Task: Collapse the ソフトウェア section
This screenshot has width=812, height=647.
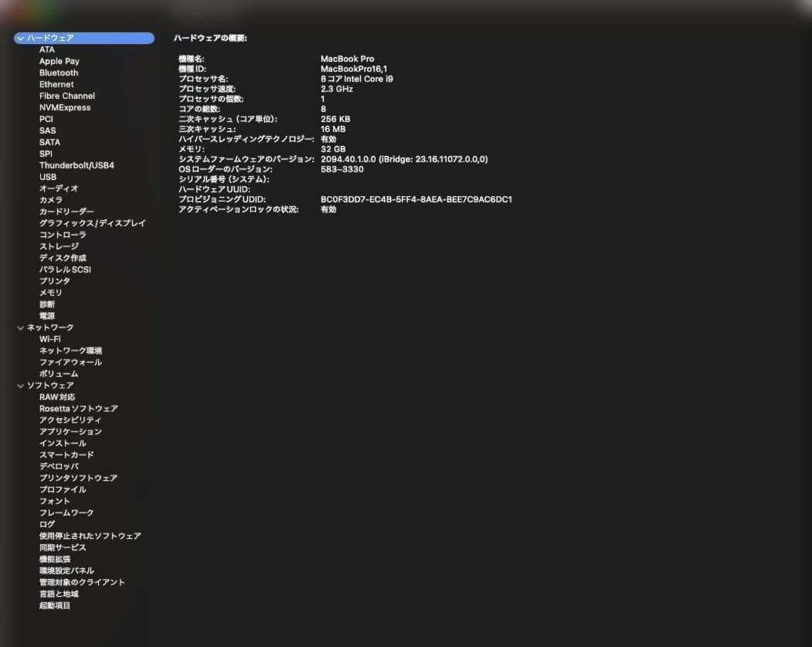Action: (20, 385)
